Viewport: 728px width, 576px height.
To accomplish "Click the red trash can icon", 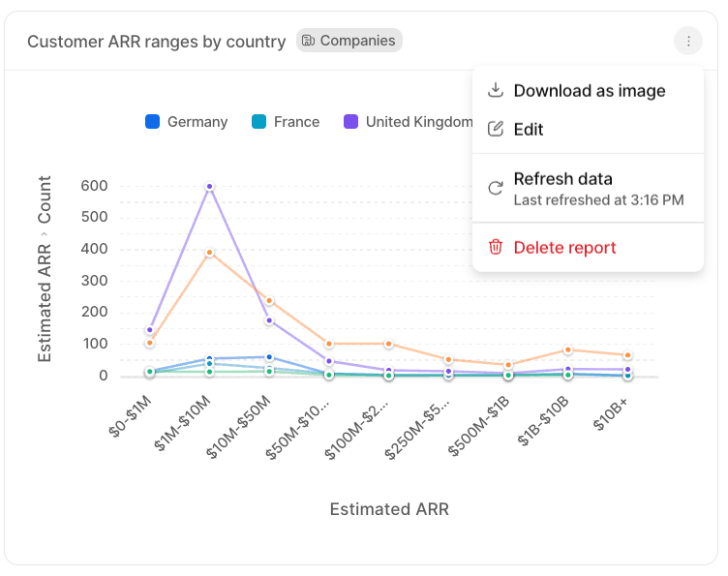I will [496, 248].
